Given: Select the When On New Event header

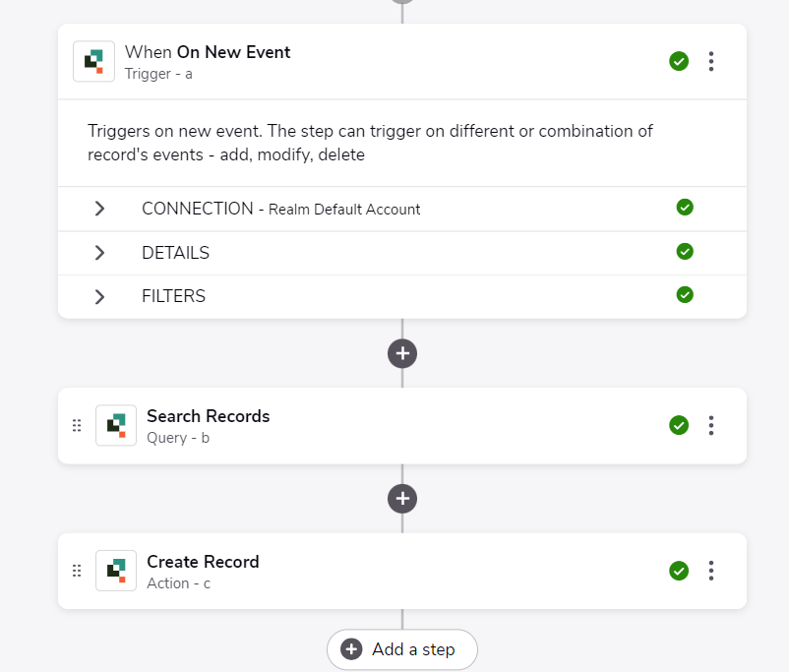Looking at the screenshot, I should click(x=208, y=52).
